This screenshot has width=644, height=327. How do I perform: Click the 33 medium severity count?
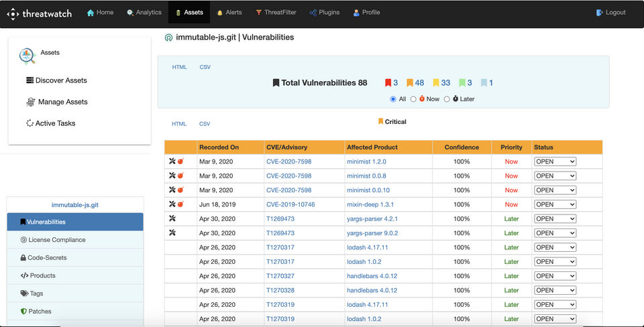[445, 83]
